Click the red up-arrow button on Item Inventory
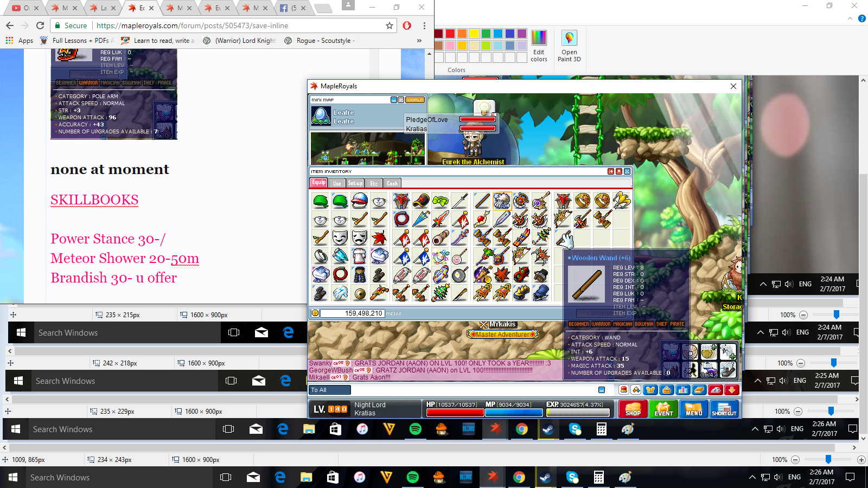Image resolution: width=868 pixels, height=488 pixels. 619,171
